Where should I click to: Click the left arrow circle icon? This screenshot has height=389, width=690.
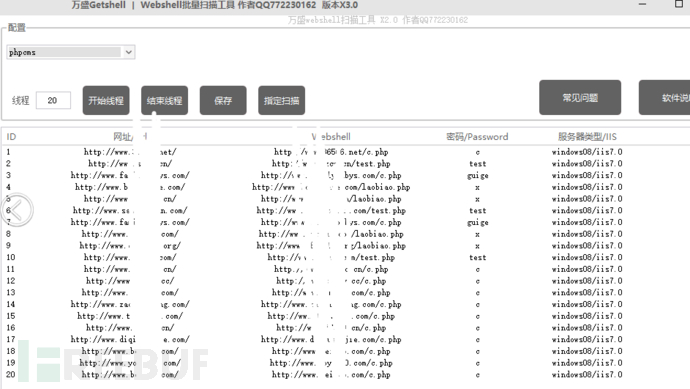click(x=16, y=210)
